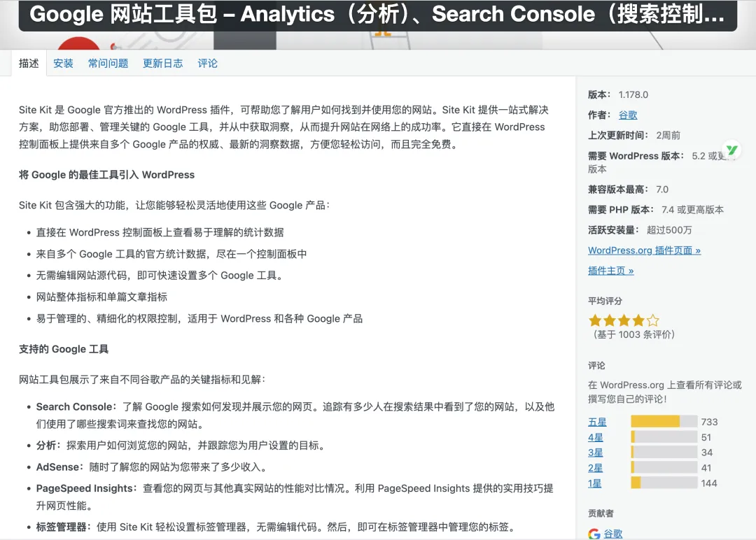Click the five-star rating bar with 733
The image size is (756, 540).
[x=664, y=422]
